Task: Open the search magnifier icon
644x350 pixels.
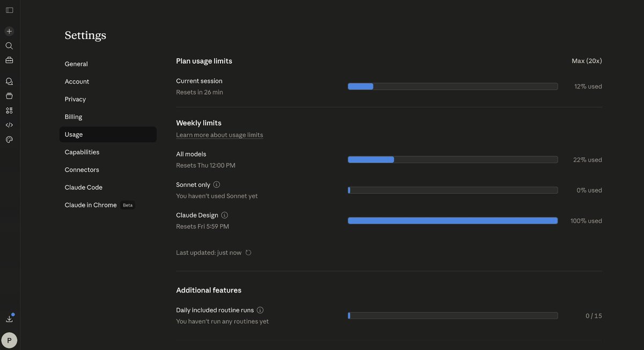Action: click(x=9, y=46)
